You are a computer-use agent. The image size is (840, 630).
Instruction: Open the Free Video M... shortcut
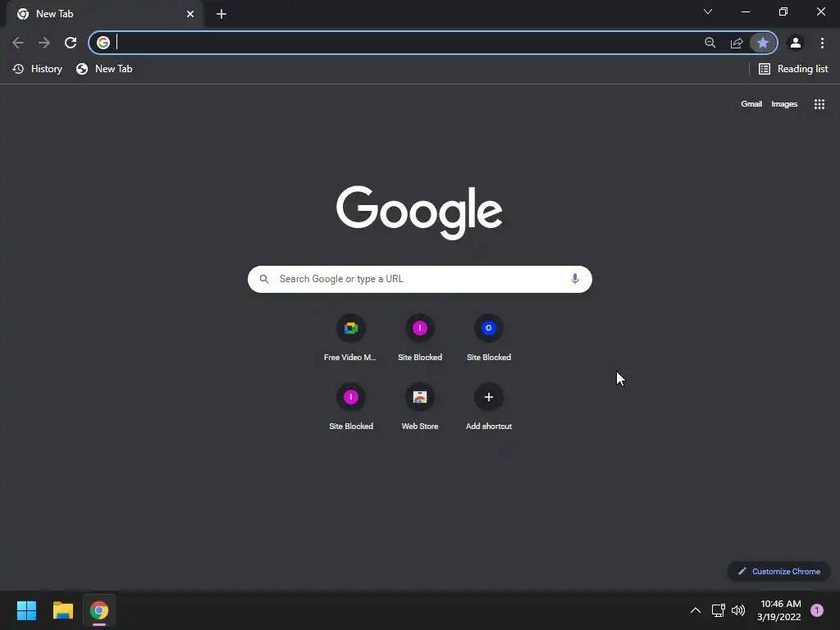pyautogui.click(x=350, y=337)
